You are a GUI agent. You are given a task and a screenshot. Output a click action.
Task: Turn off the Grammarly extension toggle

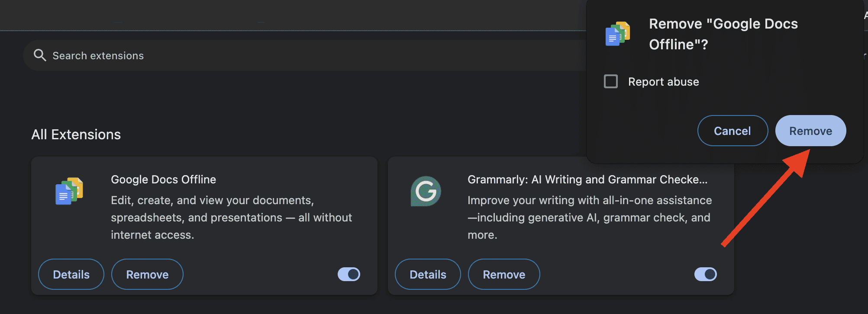coord(706,274)
